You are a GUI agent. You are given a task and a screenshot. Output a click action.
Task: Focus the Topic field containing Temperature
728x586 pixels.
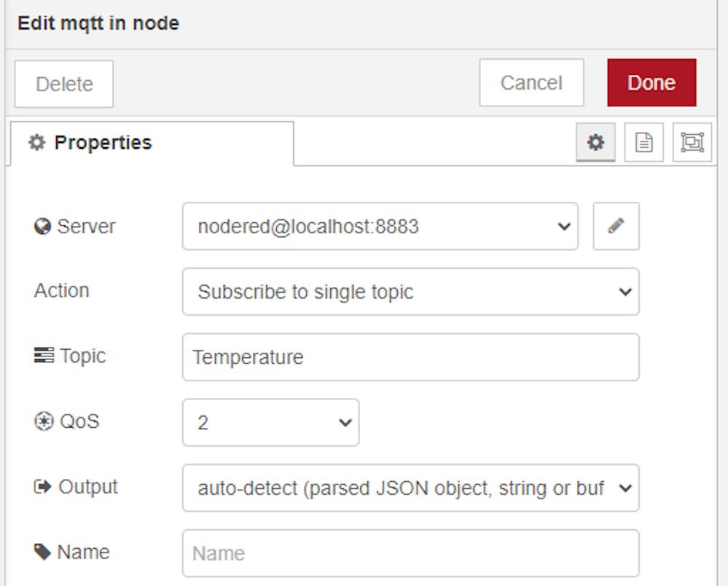pyautogui.click(x=411, y=357)
